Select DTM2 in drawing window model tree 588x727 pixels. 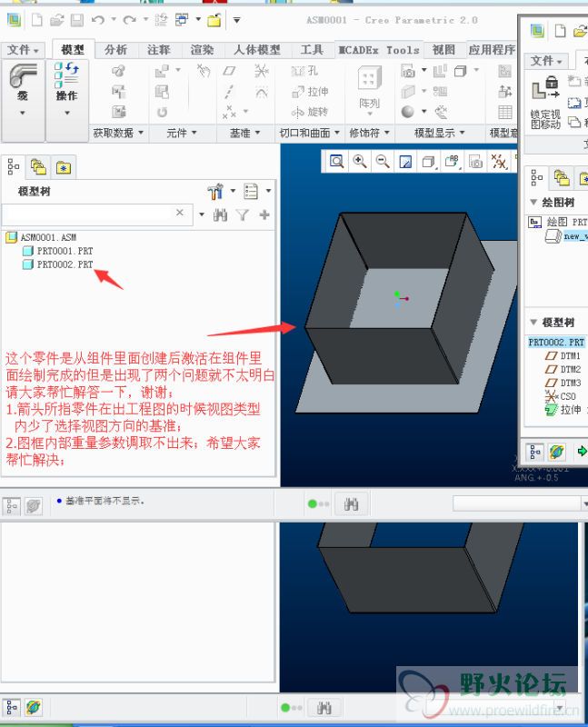(563, 369)
